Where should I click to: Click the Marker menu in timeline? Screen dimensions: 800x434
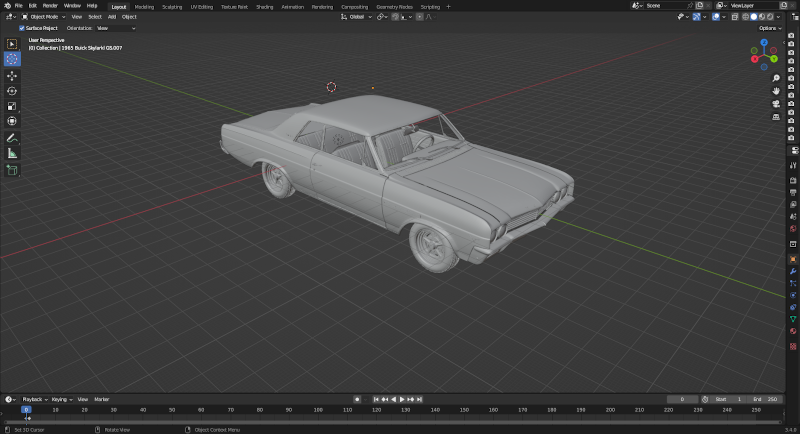tap(102, 399)
